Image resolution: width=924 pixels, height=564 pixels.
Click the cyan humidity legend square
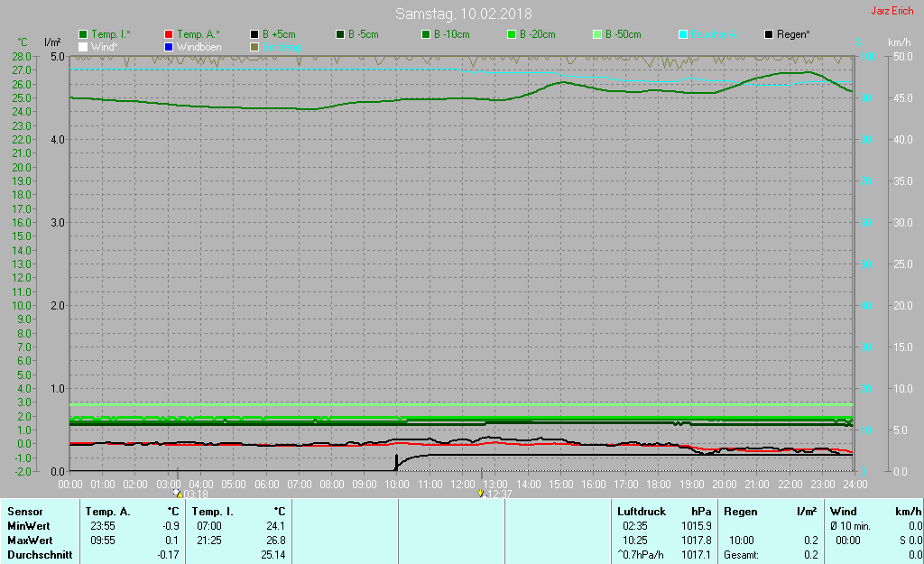683,34
